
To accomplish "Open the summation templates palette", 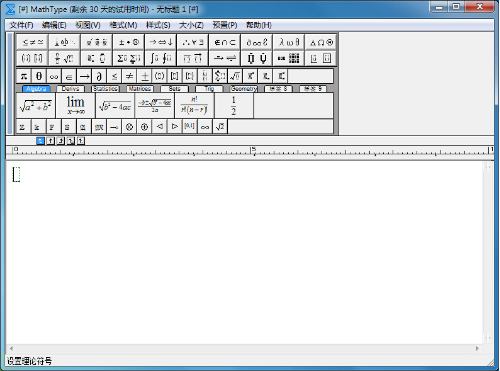I will click(x=128, y=59).
